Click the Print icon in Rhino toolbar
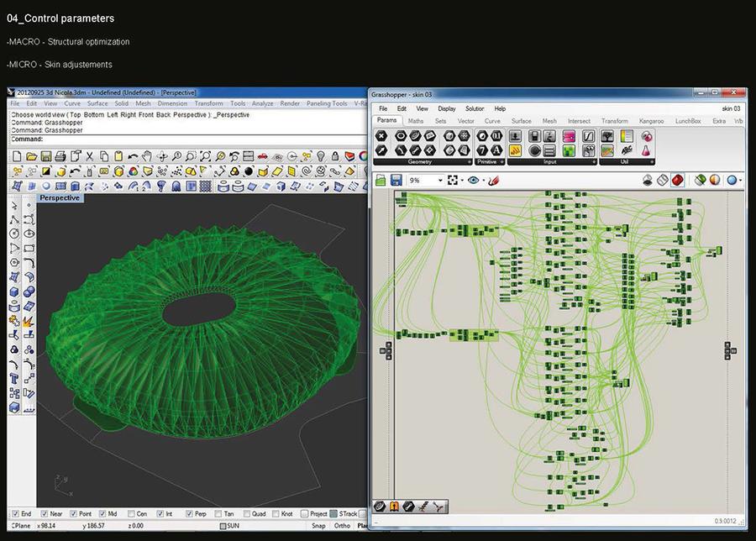This screenshot has width=756, height=541. [x=61, y=156]
